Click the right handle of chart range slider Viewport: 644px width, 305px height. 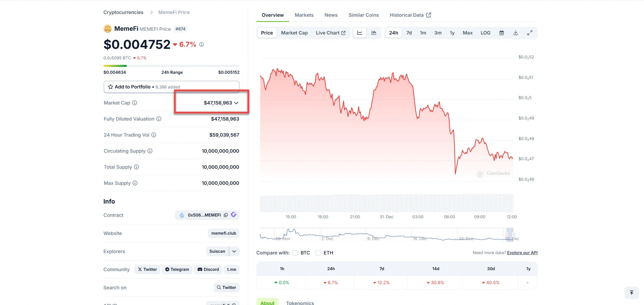[x=513, y=235]
